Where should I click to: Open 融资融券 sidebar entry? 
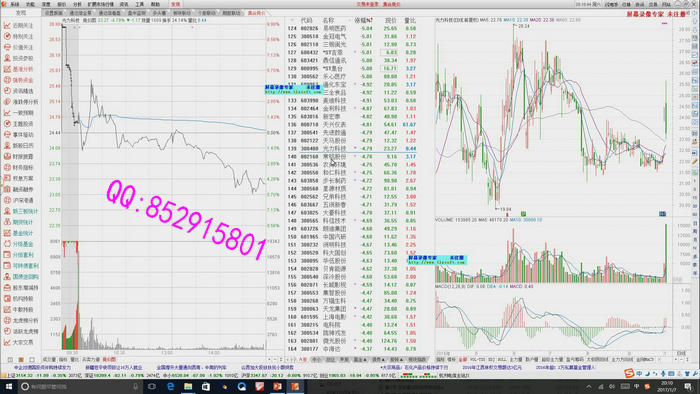point(20,189)
